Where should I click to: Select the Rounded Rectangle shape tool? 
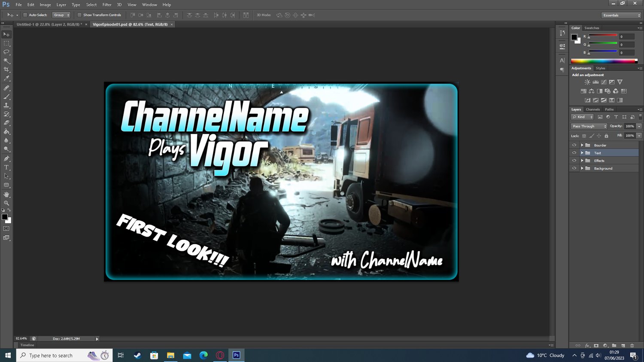[x=6, y=185]
